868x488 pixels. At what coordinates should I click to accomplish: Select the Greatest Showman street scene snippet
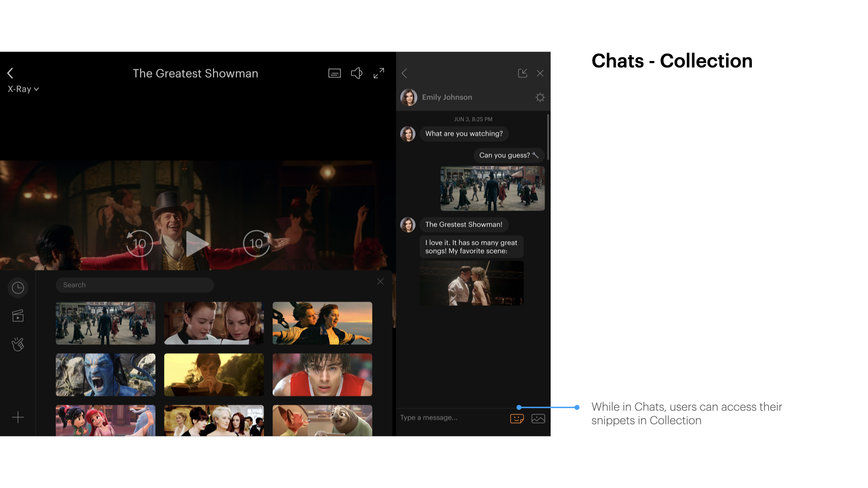[105, 323]
